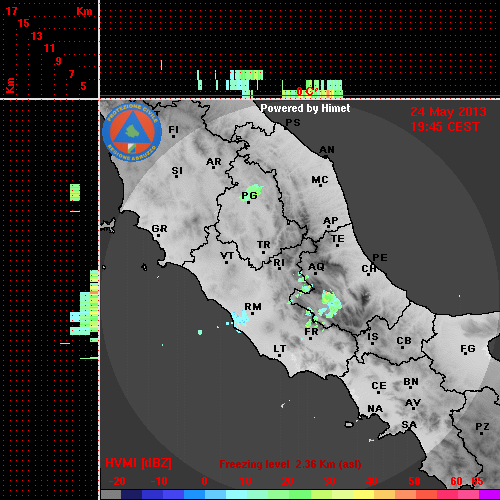Click the '13' altitude label
This screenshot has width=500, height=500.
(x=37, y=36)
